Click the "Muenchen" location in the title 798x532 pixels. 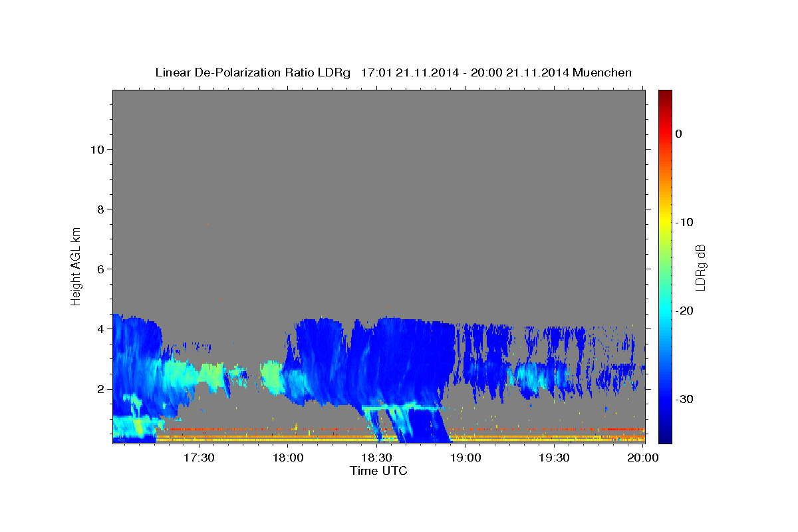click(x=602, y=72)
